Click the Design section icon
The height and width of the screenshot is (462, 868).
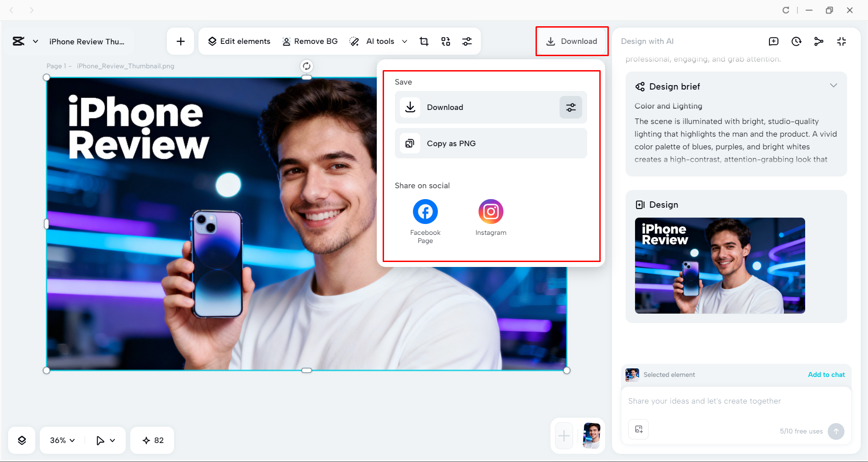coord(640,205)
